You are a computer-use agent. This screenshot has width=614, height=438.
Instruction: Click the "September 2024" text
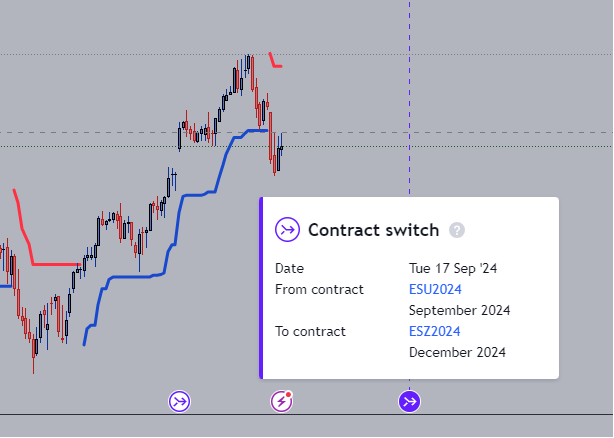tap(459, 310)
